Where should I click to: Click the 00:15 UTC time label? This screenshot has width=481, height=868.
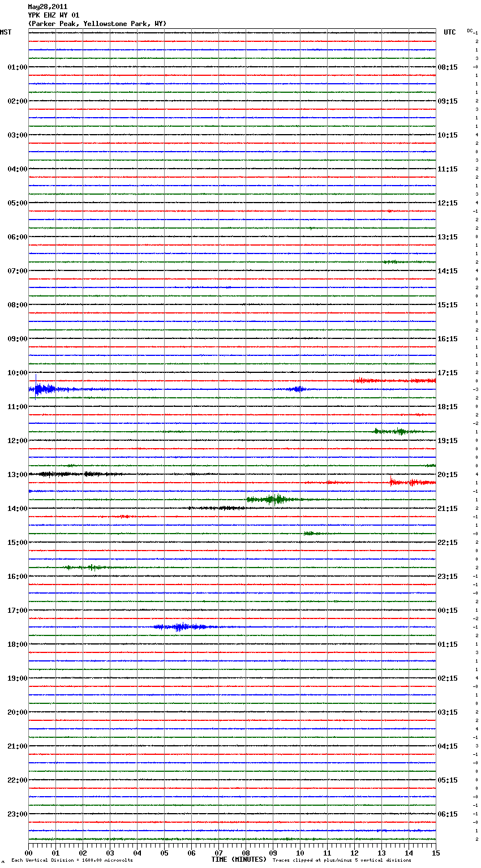pyautogui.click(x=448, y=611)
